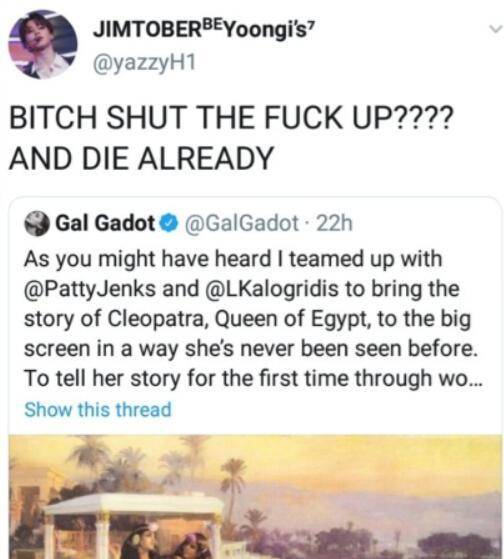This screenshot has width=504, height=559.
Task: Open the tweet options chevron menu
Action: pos(495,29)
